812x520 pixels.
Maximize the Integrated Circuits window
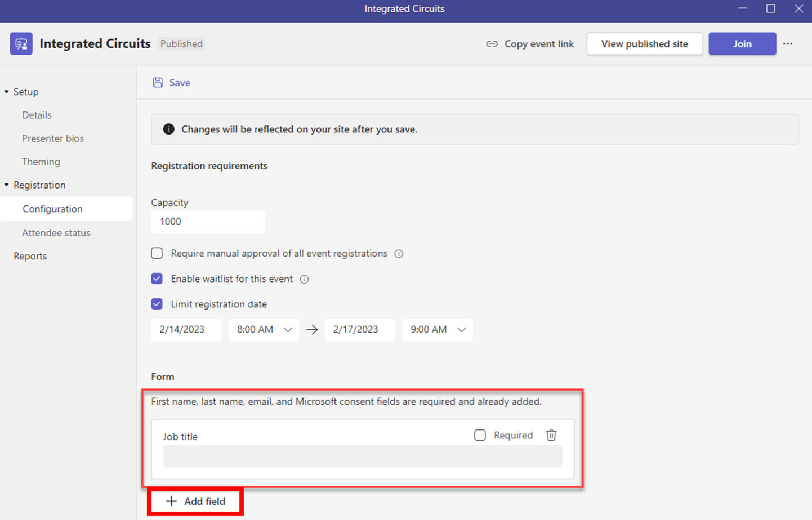(x=771, y=9)
